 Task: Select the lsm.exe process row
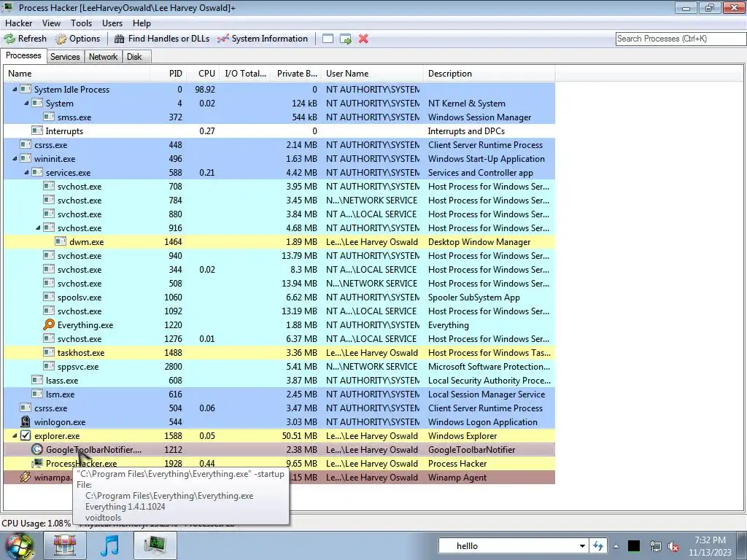click(279, 394)
